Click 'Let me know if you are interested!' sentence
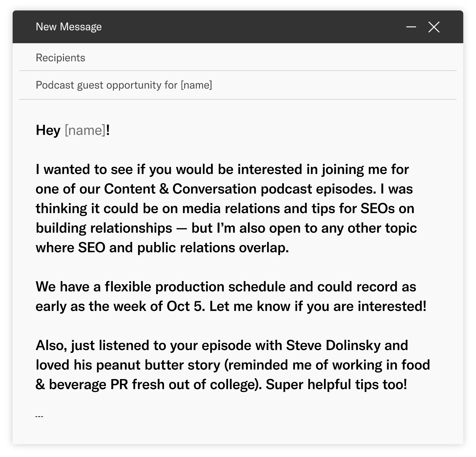The height and width of the screenshot is (457, 476). click(x=318, y=306)
